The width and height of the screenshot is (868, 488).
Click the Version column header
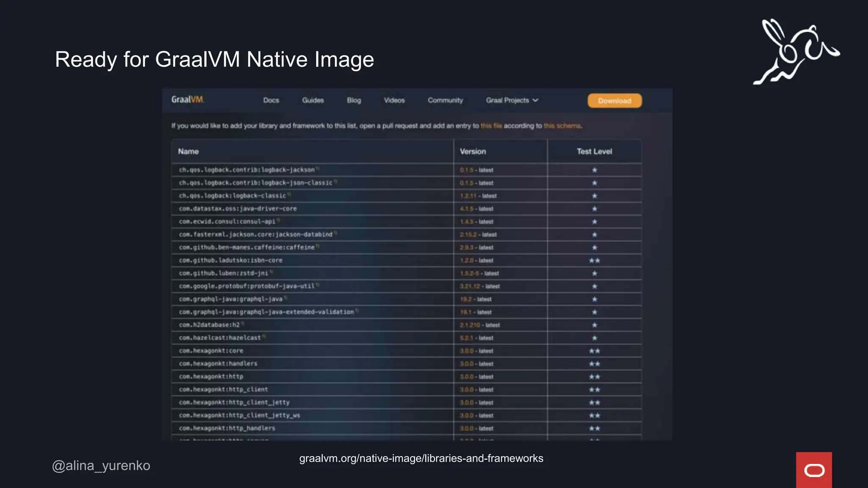point(473,151)
